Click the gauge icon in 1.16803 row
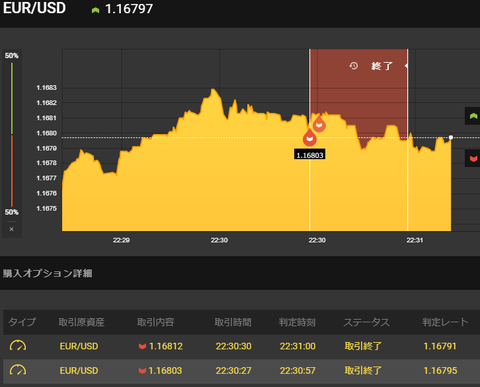This screenshot has height=387, width=480. pos(18,370)
